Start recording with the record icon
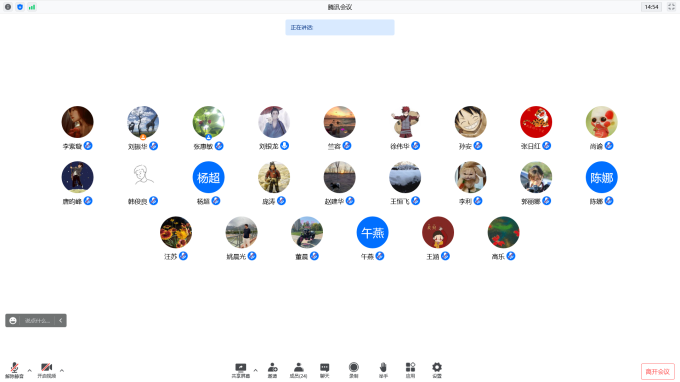This screenshot has height=382, width=680. [354, 367]
